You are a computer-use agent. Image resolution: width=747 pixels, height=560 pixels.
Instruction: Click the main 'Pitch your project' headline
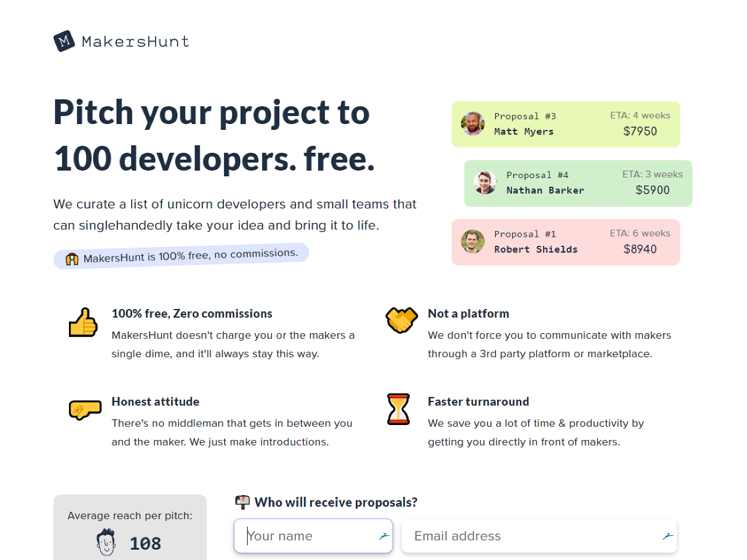[214, 136]
